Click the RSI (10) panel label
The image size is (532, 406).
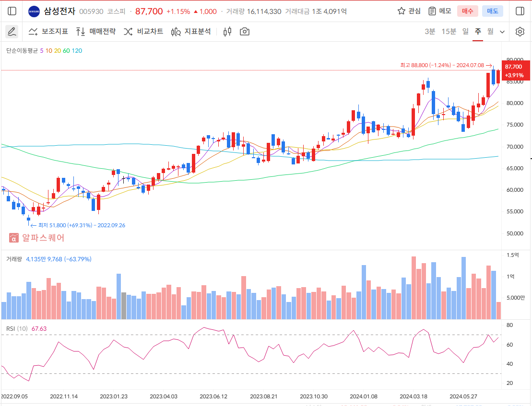pyautogui.click(x=17, y=328)
